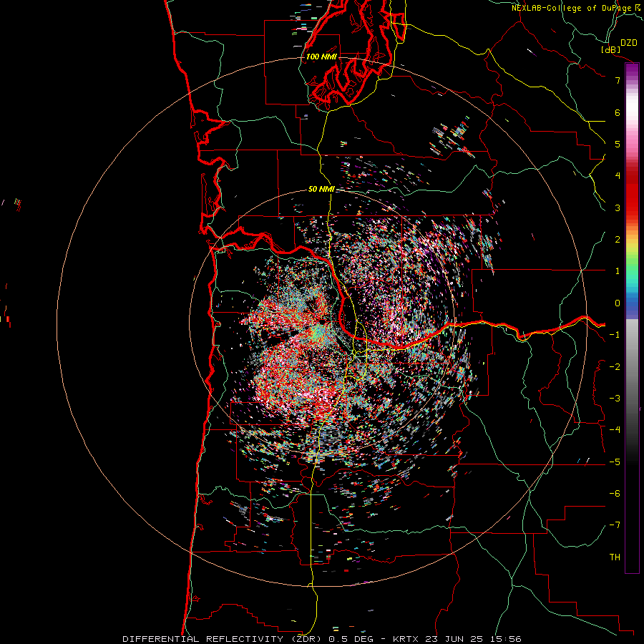
Task: Click the 15:56 timestamp
Action: coord(506,639)
